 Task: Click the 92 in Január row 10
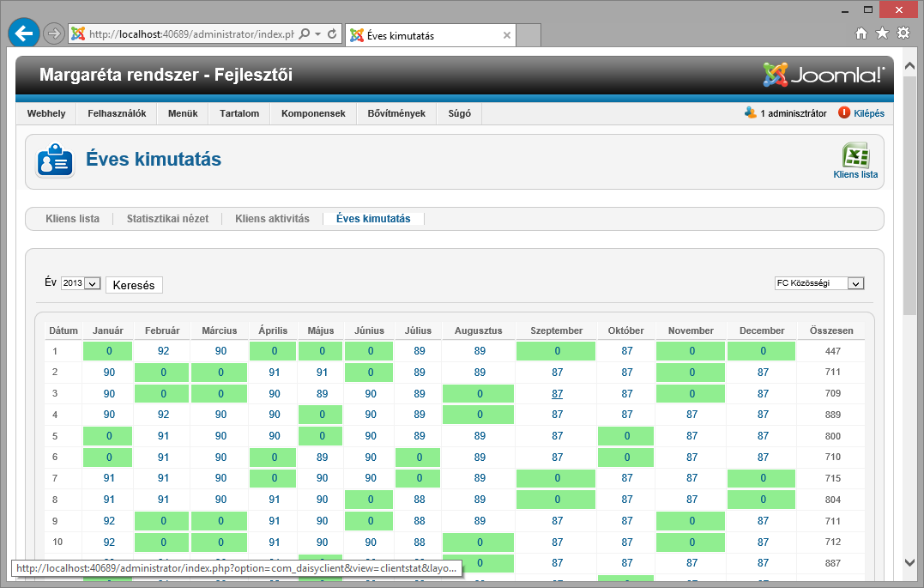pyautogui.click(x=109, y=542)
